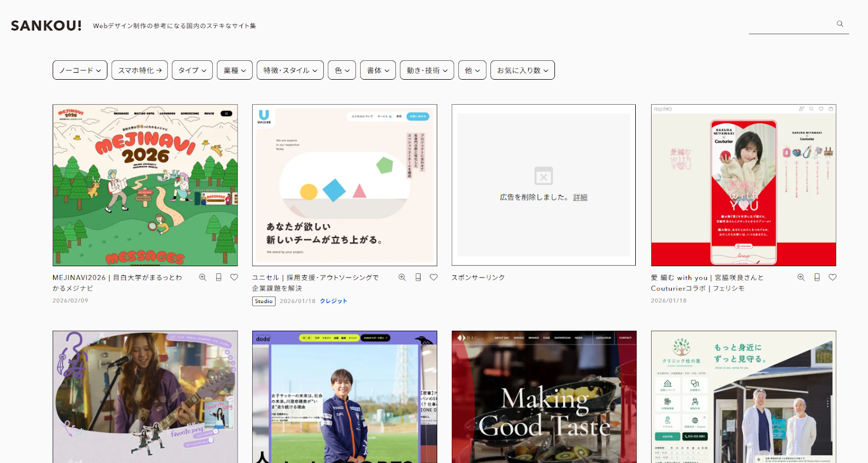Viewport: 868px width, 463px height.
Task: Expand the 色 color filter dropdown
Action: (x=342, y=70)
